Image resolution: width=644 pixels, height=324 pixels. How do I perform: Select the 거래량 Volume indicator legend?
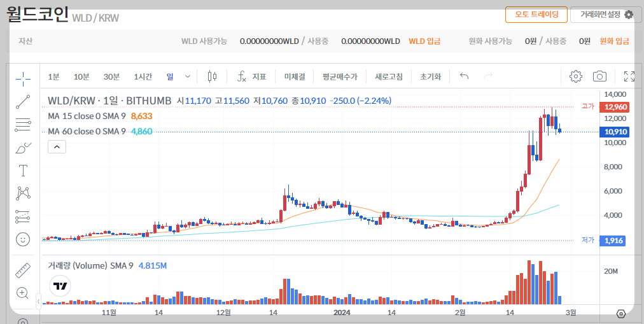point(90,265)
